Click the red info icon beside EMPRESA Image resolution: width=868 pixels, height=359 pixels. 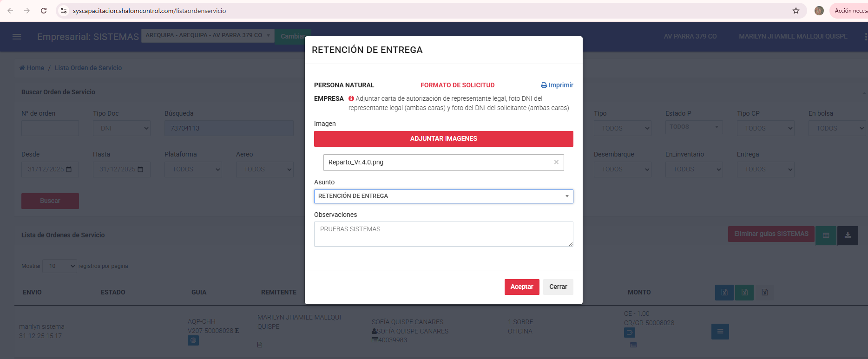[351, 98]
